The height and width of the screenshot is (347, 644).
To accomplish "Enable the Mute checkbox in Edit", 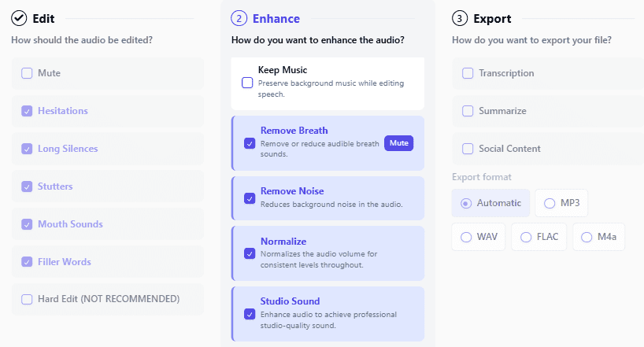I will pos(27,73).
